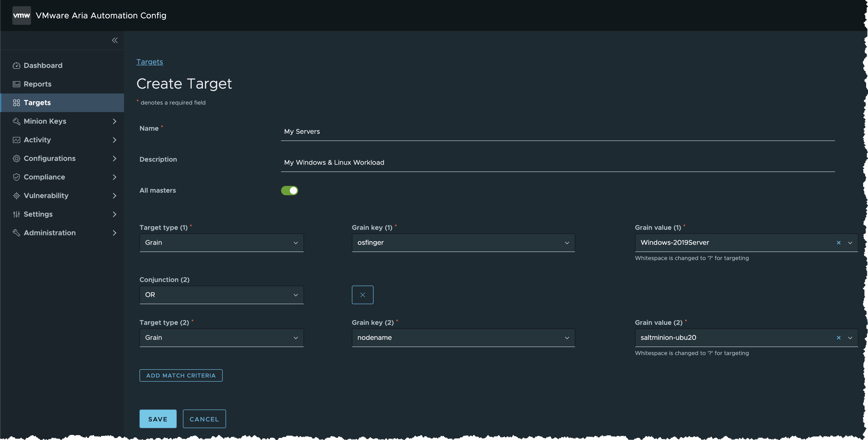Click the Compliance shield icon
Screen dimensions: 868x440
[17, 177]
